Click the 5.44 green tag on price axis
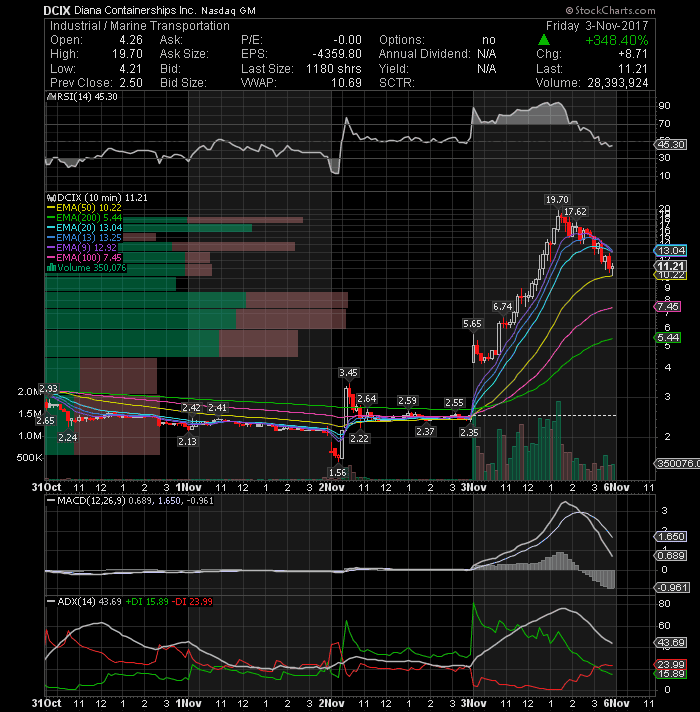Image resolution: width=700 pixels, height=712 pixels. point(667,338)
